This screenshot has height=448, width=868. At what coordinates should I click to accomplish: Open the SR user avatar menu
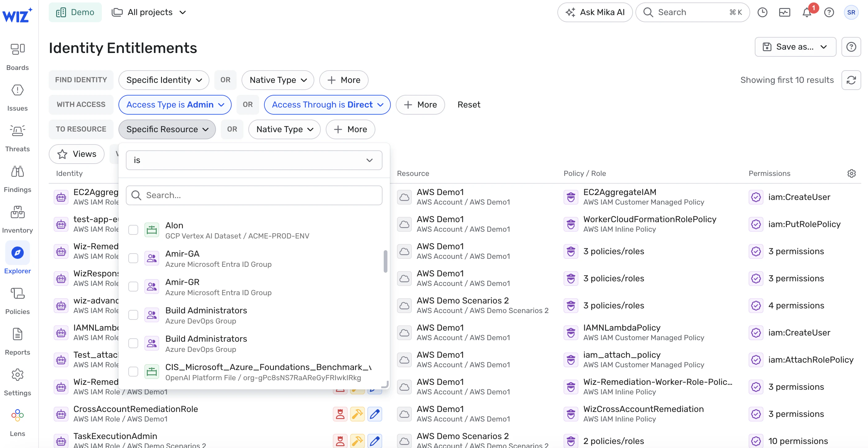point(851,12)
